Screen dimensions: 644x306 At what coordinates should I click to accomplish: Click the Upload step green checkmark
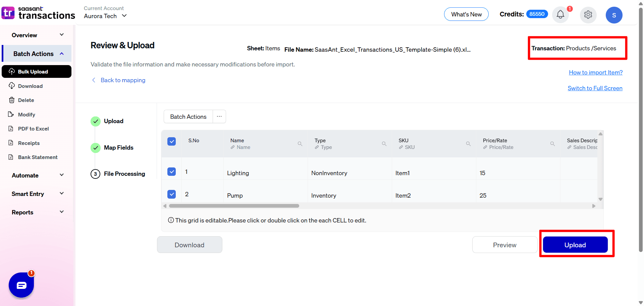[x=96, y=121]
